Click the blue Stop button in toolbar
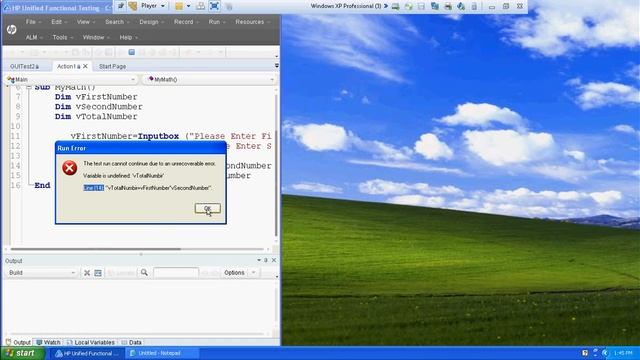Image resolution: width=640 pixels, height=360 pixels. coord(131,52)
